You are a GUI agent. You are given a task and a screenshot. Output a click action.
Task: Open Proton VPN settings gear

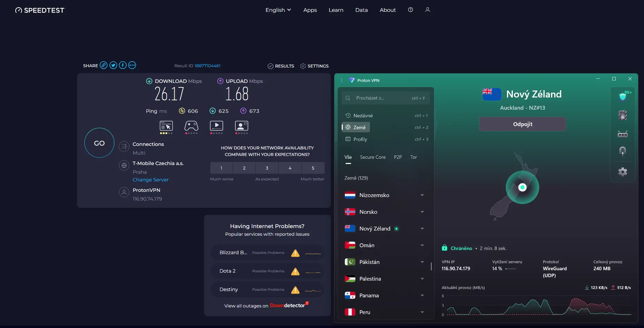623,172
